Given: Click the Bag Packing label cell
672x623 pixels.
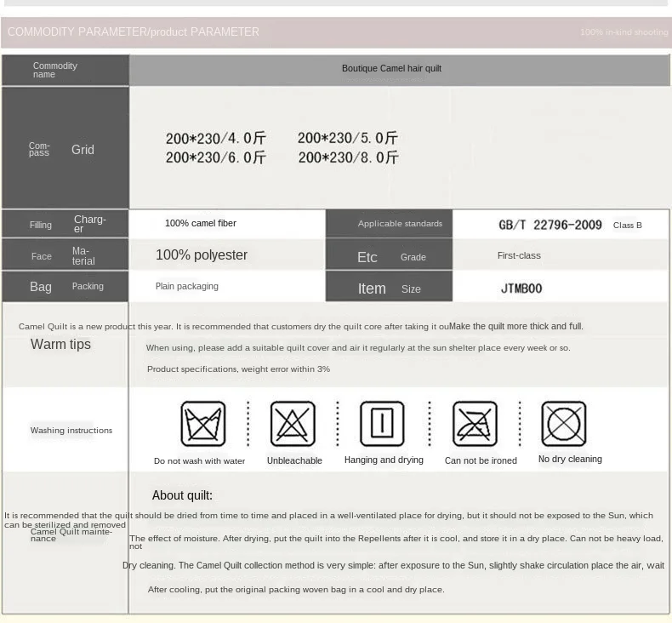Looking at the screenshot, I should pyautogui.click(x=65, y=287).
